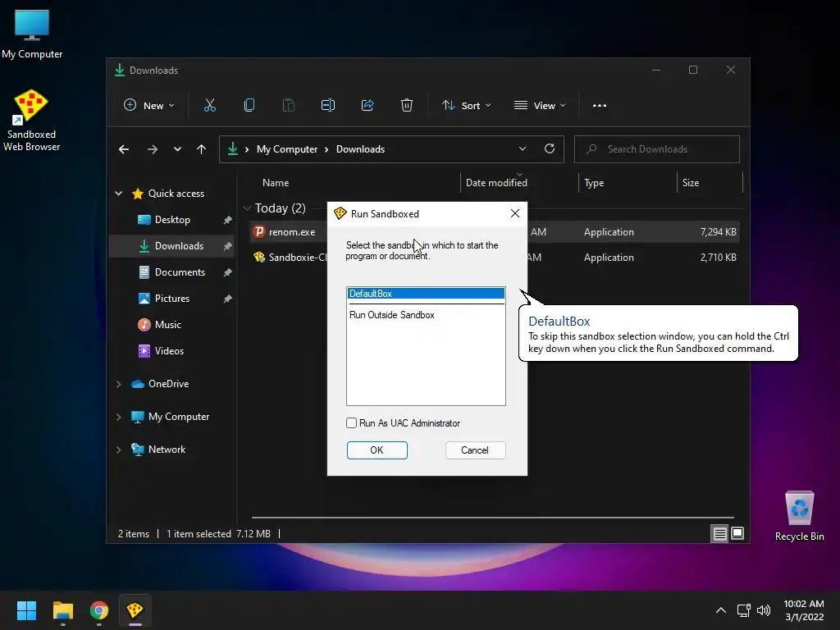Open Desktop in Quick access

[172, 220]
